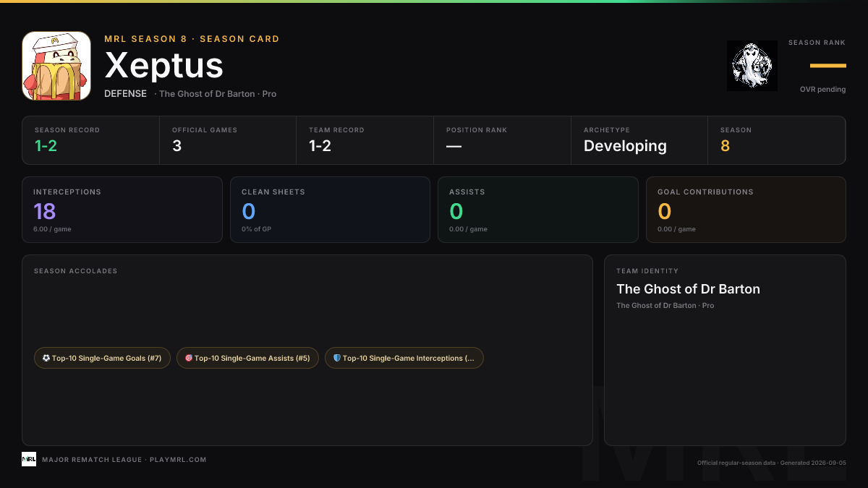
Task: Click the Goal Contributions stat label
Action: (705, 192)
